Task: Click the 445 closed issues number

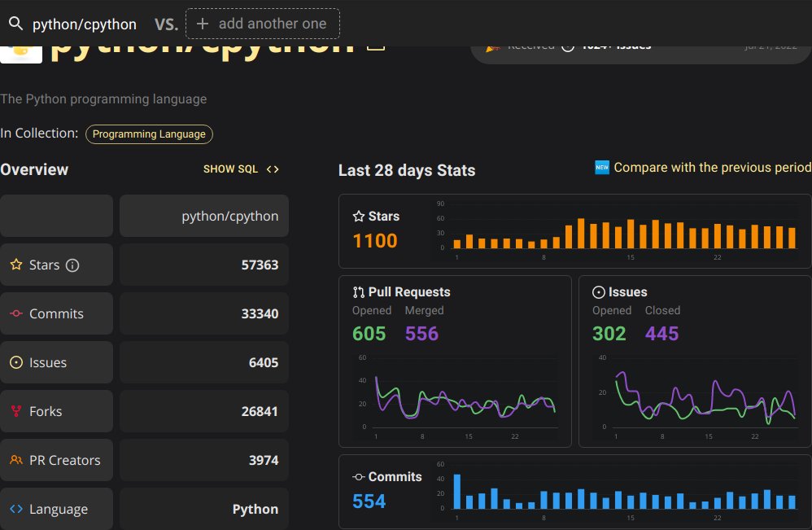Action: click(x=661, y=333)
